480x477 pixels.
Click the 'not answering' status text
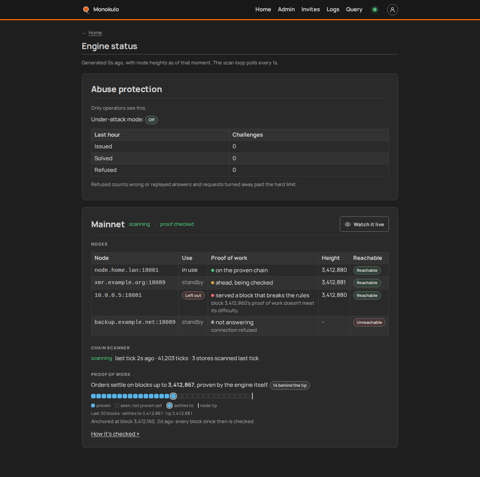coord(235,322)
